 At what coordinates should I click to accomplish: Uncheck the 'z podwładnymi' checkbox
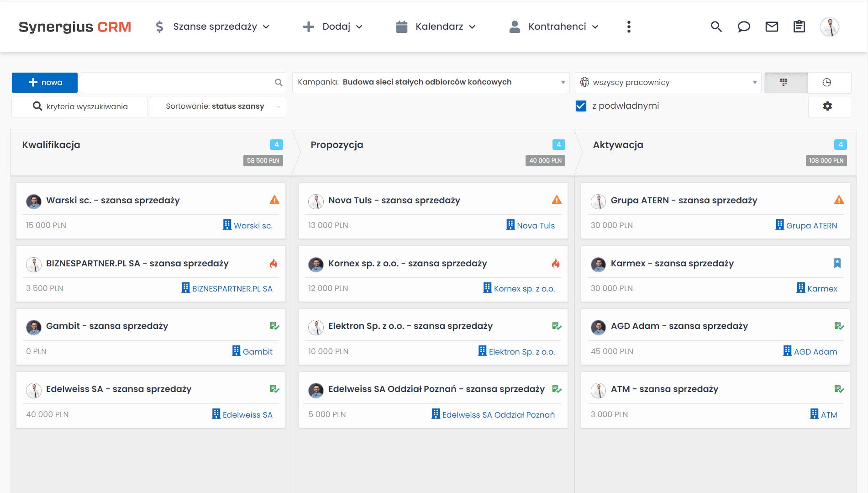[x=581, y=106]
